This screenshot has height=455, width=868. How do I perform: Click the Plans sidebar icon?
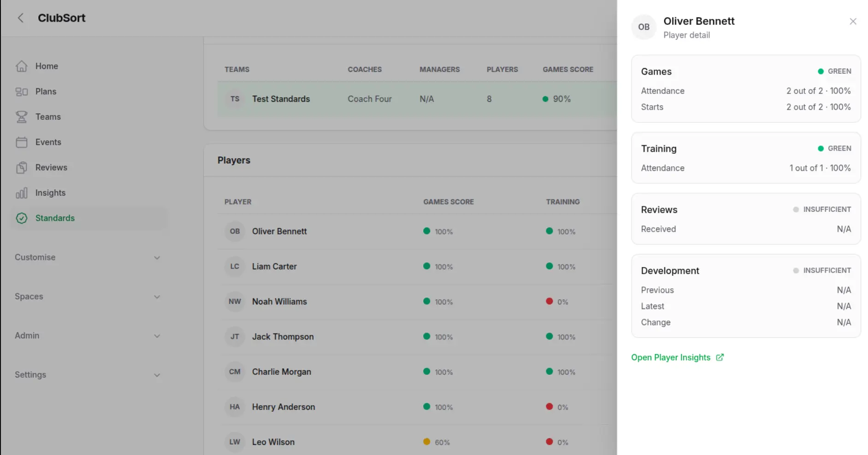point(22,92)
